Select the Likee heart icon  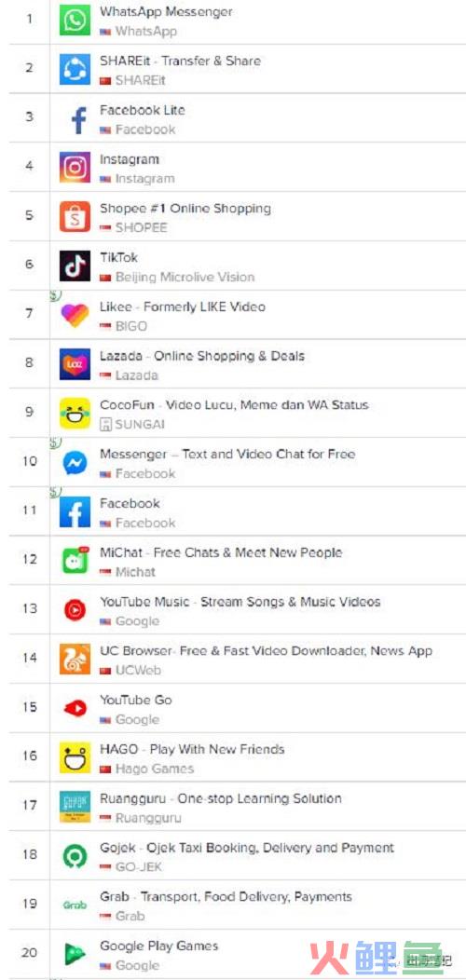tap(75, 315)
